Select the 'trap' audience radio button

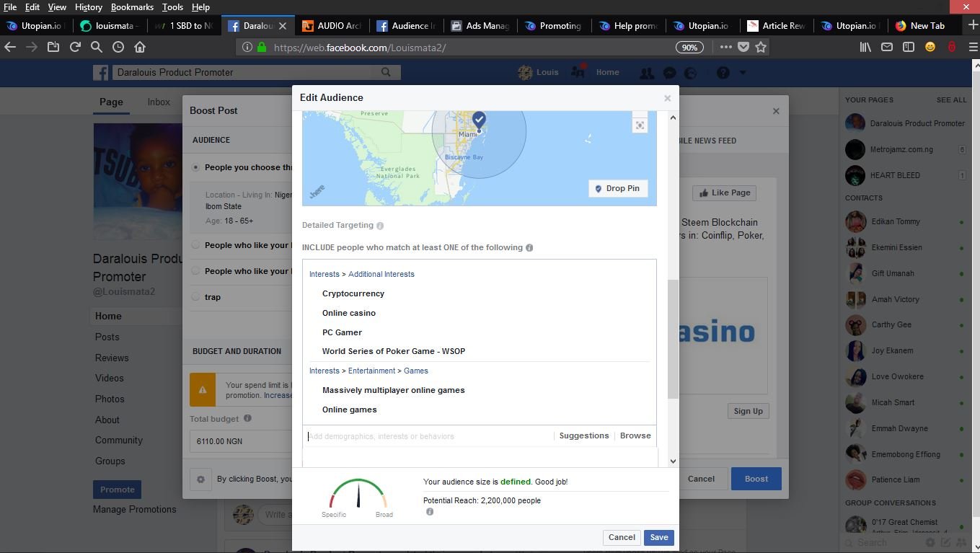[195, 297]
